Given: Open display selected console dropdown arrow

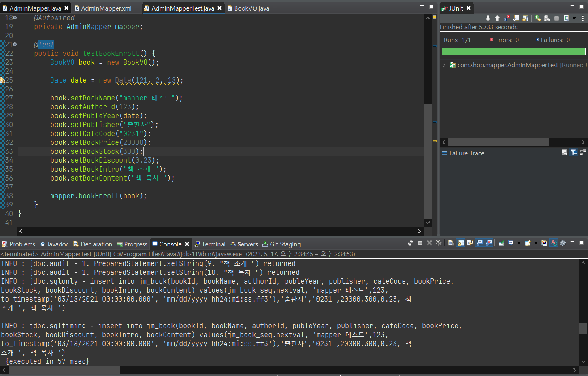Looking at the screenshot, I should pos(519,243).
